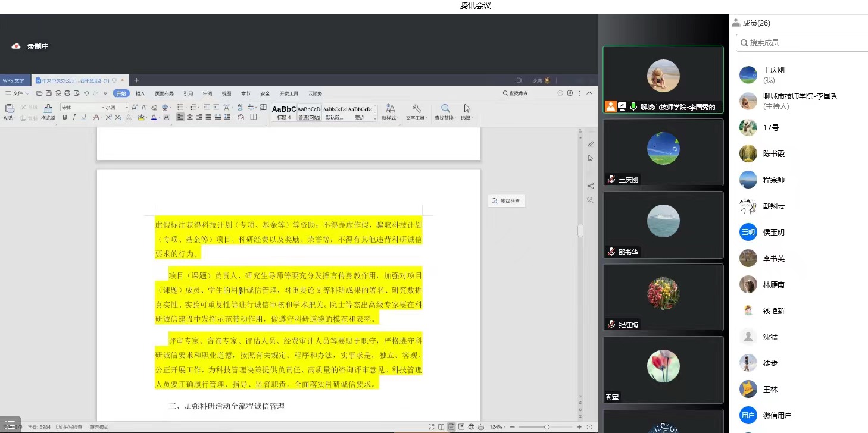The height and width of the screenshot is (433, 868).
Task: Apply the 标题 4 heading style
Action: 284,112
